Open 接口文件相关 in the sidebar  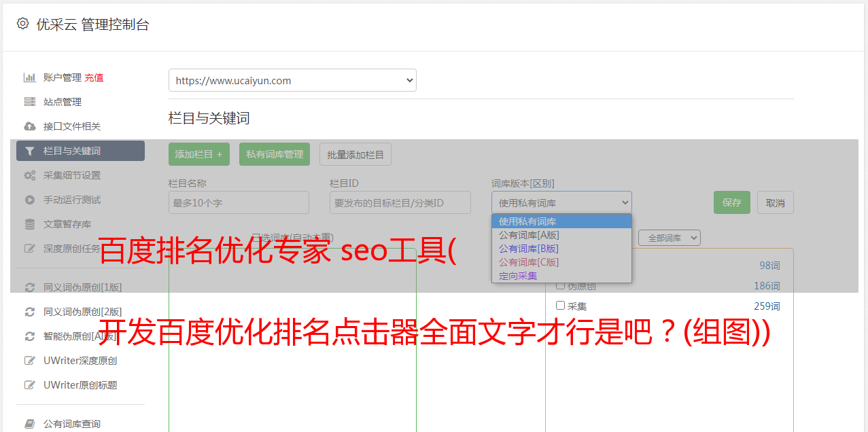coord(72,126)
